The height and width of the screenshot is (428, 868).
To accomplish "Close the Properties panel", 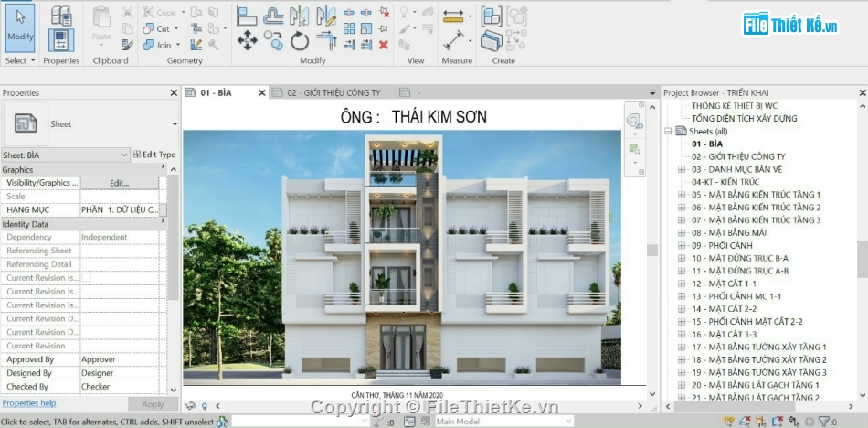I will tap(174, 93).
